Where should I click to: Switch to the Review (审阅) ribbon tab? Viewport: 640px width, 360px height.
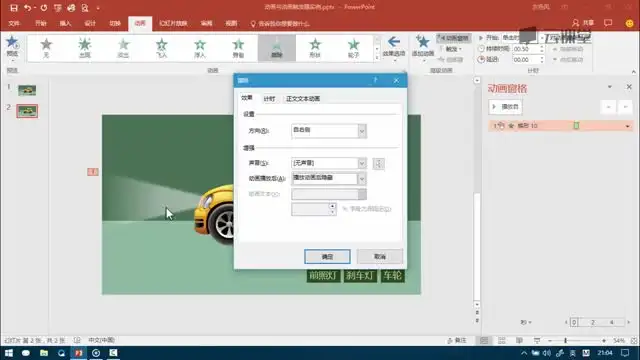[x=207, y=23]
